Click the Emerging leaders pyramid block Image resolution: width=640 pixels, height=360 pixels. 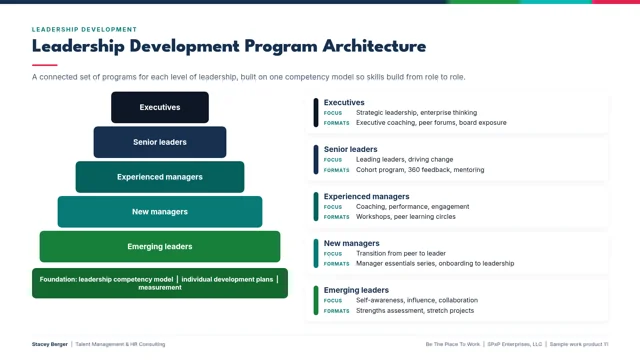point(160,247)
